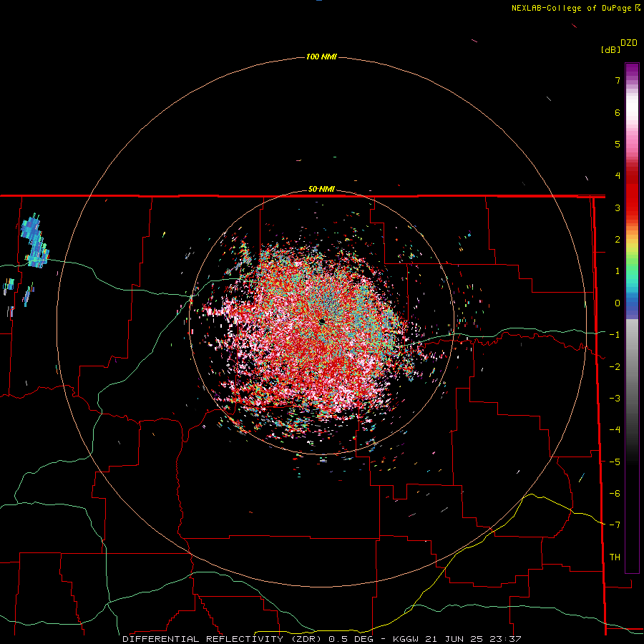644x644 pixels.
Task: Click the 3 dB tick label
Action: click(x=618, y=208)
